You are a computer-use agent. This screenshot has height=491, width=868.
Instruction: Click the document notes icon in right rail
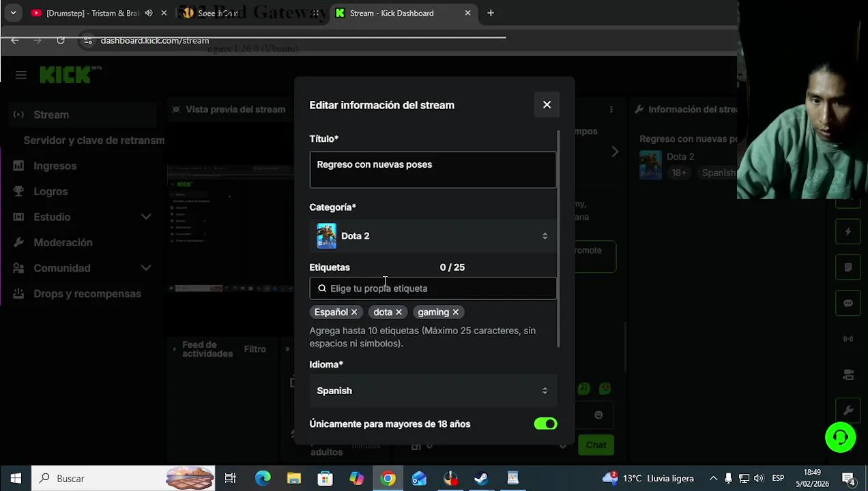pyautogui.click(x=848, y=267)
